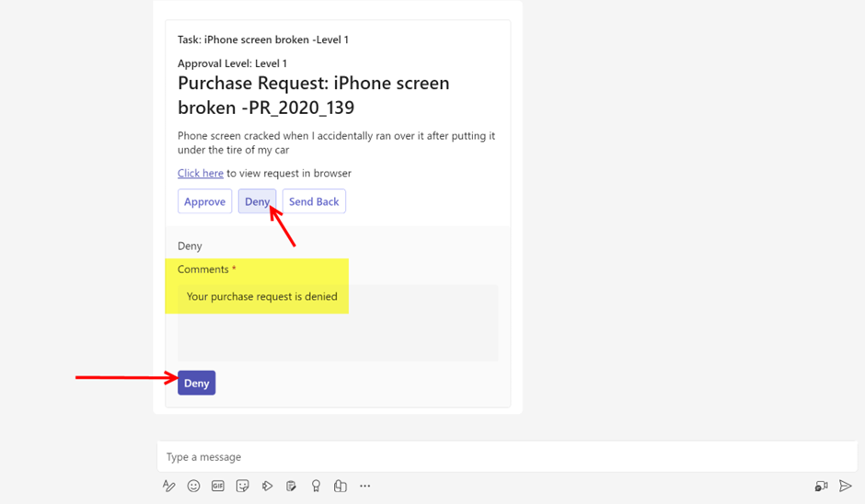The height and width of the screenshot is (504, 865).
Task: Click the Approvals clipboard icon in toolbar
Action: [291, 486]
